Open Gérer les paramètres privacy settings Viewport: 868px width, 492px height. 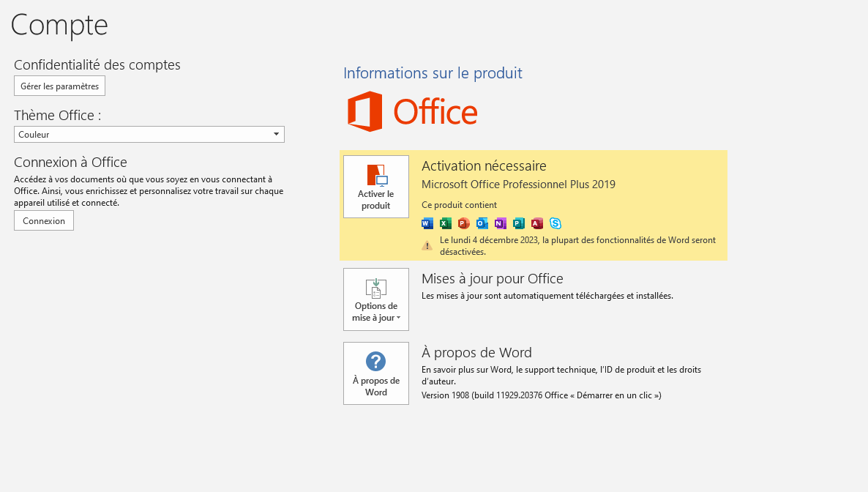pyautogui.click(x=60, y=86)
